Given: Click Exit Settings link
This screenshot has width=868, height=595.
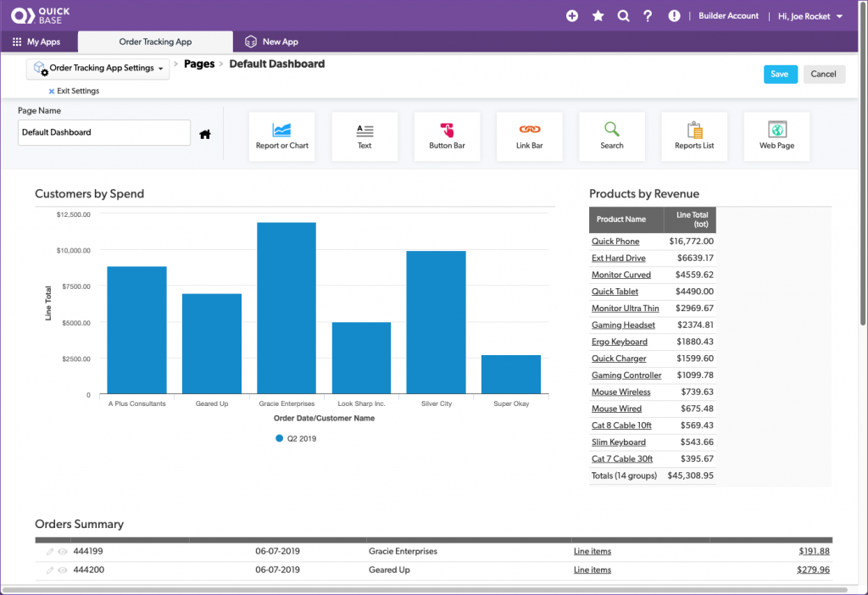Looking at the screenshot, I should (x=75, y=91).
